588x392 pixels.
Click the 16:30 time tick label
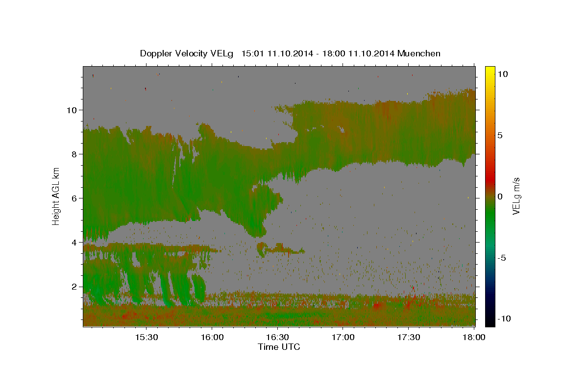[278, 337]
